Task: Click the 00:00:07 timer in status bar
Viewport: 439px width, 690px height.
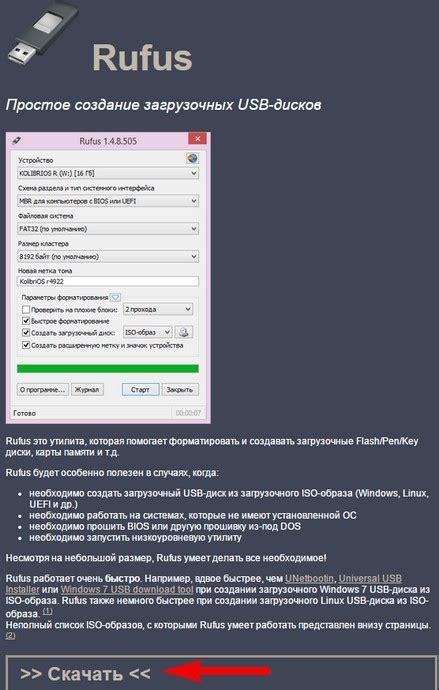Action: click(x=188, y=413)
